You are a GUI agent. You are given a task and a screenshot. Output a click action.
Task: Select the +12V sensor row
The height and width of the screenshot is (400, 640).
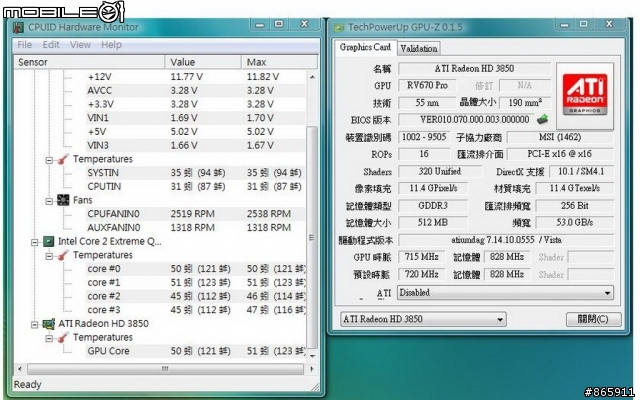click(195, 77)
